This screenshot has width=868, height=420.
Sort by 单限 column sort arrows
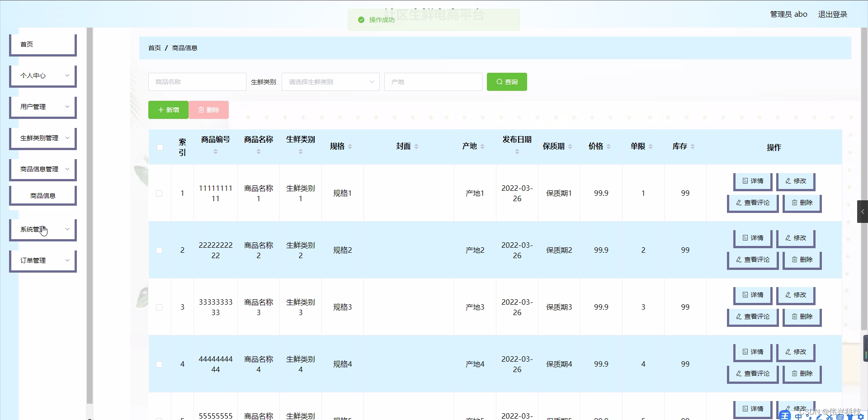pos(651,146)
